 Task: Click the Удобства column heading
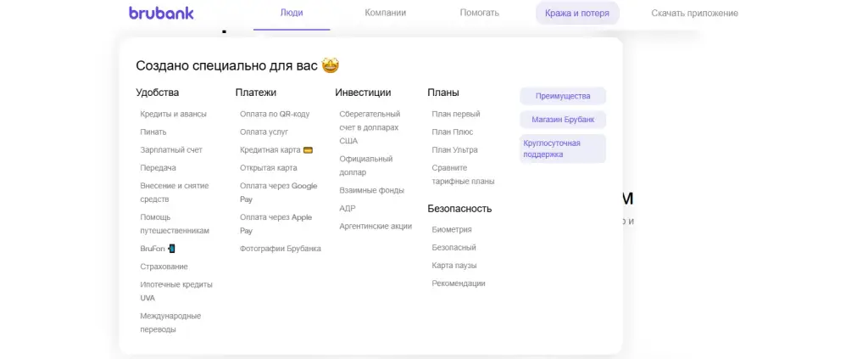tap(157, 93)
